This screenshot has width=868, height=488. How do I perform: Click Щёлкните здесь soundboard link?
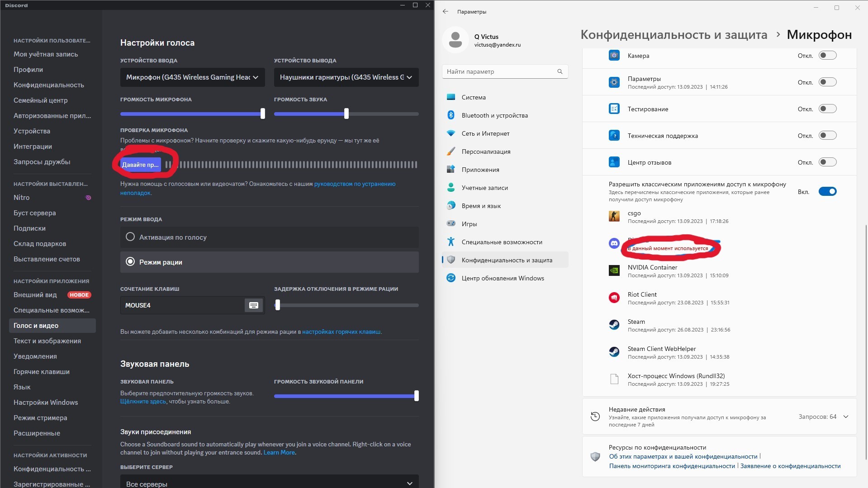[143, 402]
